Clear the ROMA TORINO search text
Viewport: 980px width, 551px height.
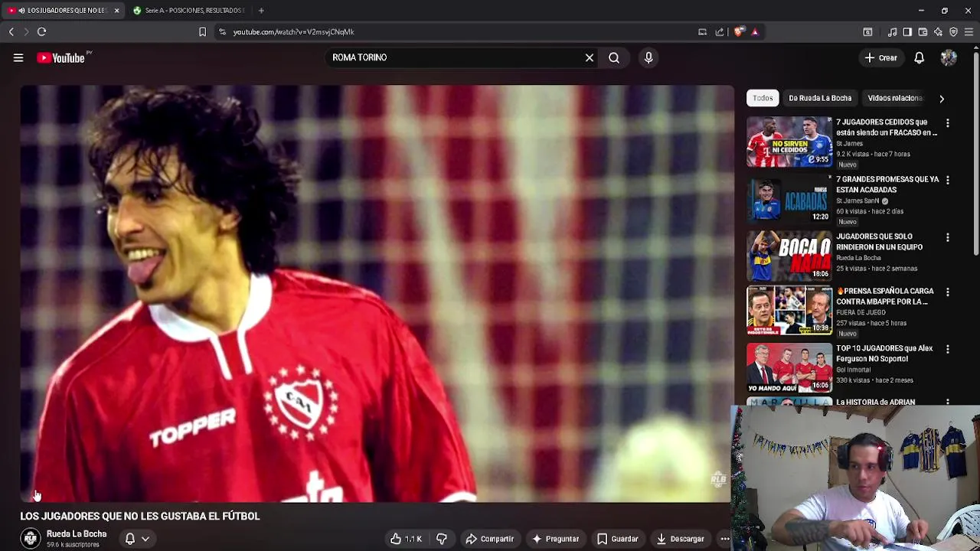(590, 57)
